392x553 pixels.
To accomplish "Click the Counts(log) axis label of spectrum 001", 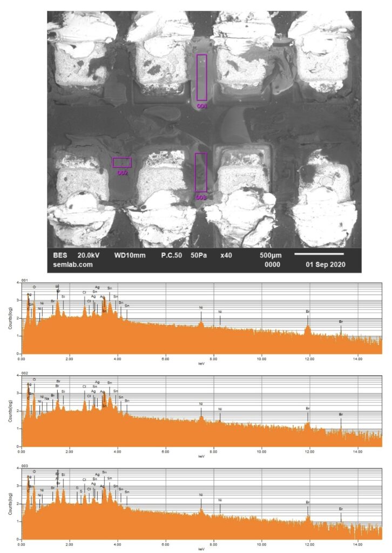I will [x=6, y=318].
